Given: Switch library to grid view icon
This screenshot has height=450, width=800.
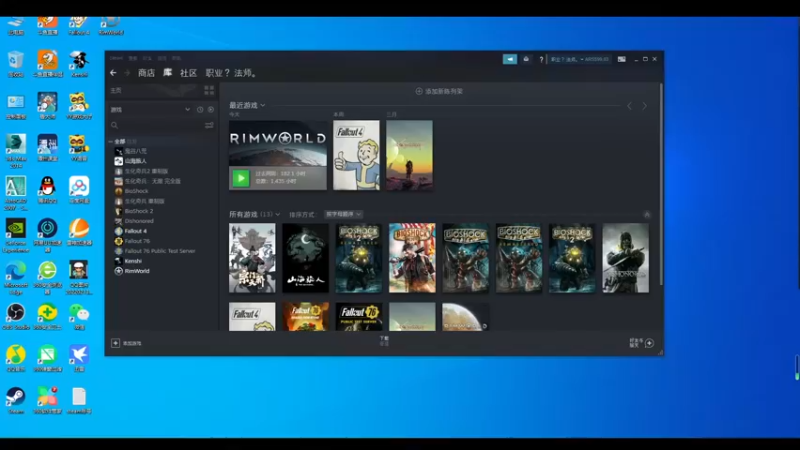Looking at the screenshot, I should tap(209, 90).
